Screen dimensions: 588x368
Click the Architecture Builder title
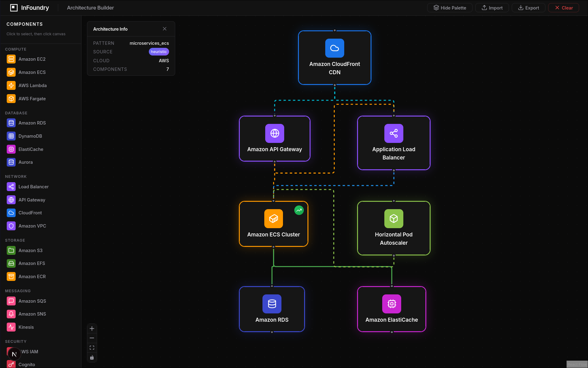click(x=90, y=8)
